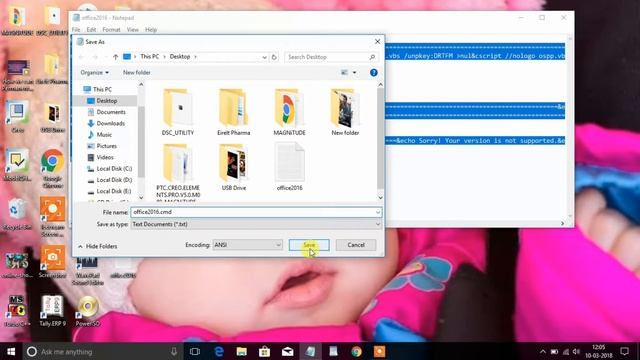Open the Save as type dropdown
This screenshot has height=360, width=640.
tap(378, 224)
